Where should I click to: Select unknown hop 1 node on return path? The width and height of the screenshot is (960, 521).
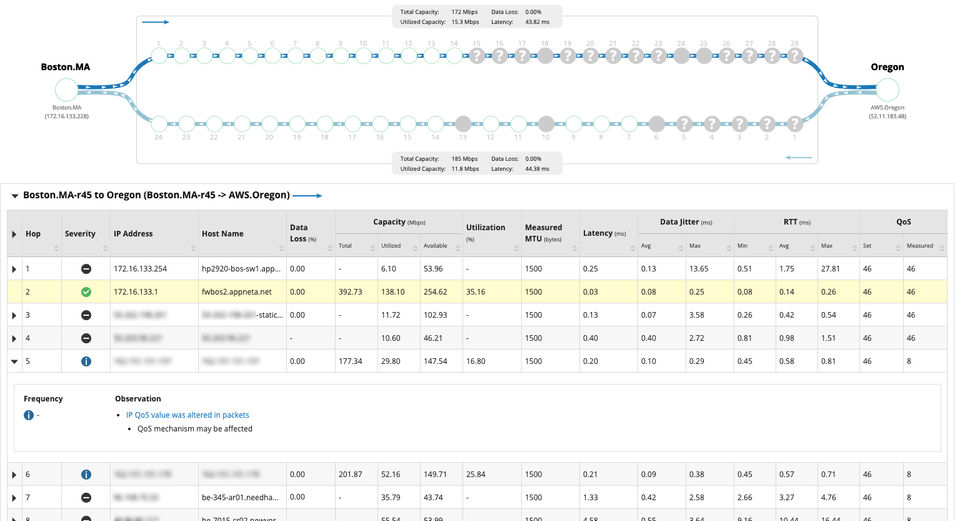tap(795, 124)
